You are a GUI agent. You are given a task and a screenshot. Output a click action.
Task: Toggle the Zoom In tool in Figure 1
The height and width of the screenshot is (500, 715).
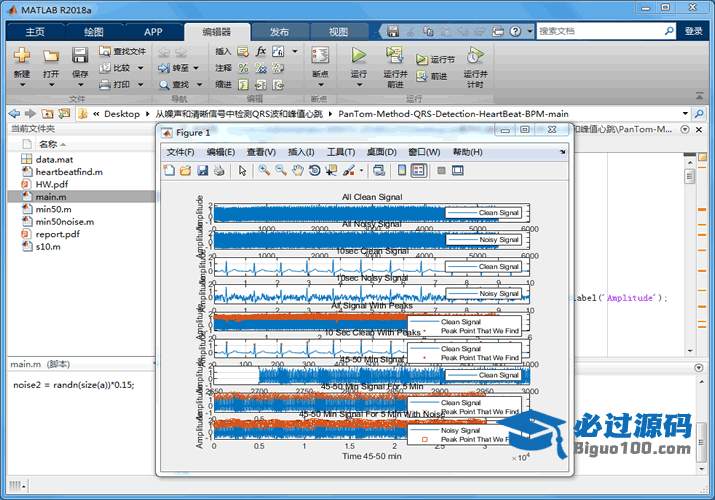(x=264, y=170)
